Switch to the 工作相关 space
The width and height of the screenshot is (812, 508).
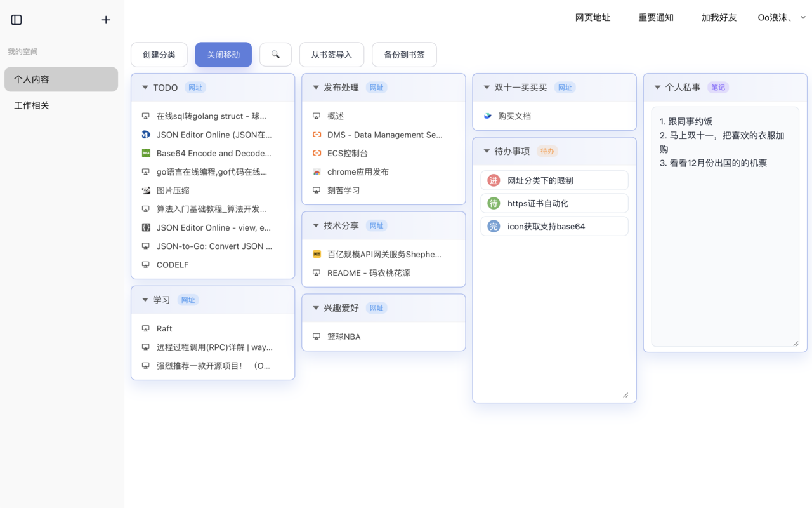[31, 105]
